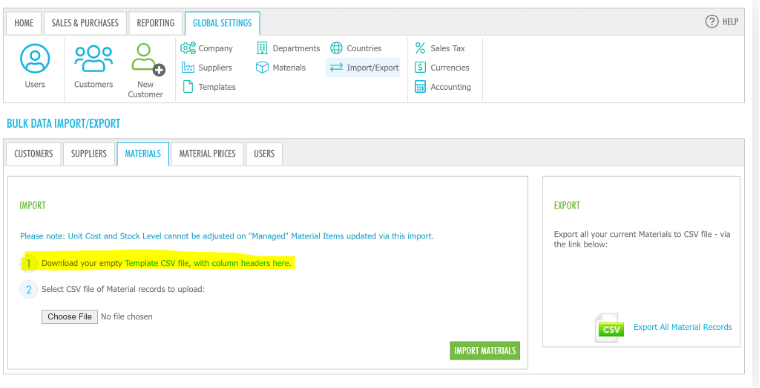Open the Material Prices tab
This screenshot has height=388, width=760.
pos(207,154)
